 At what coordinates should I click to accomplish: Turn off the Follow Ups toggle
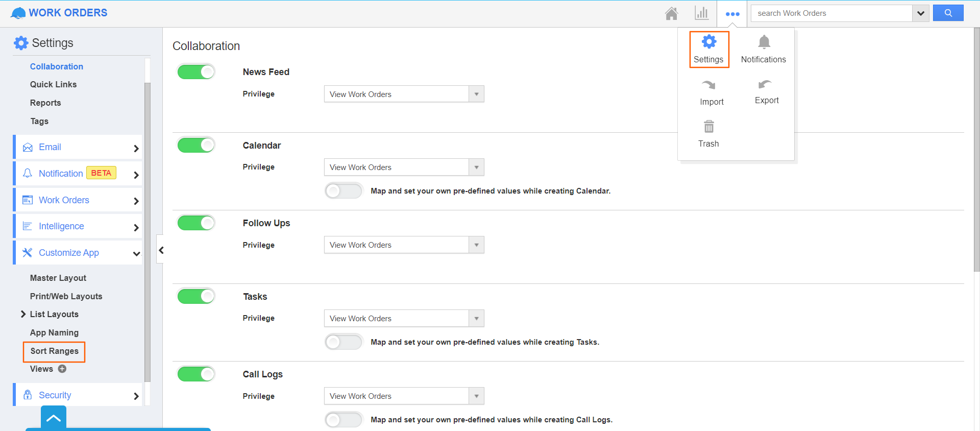click(196, 223)
